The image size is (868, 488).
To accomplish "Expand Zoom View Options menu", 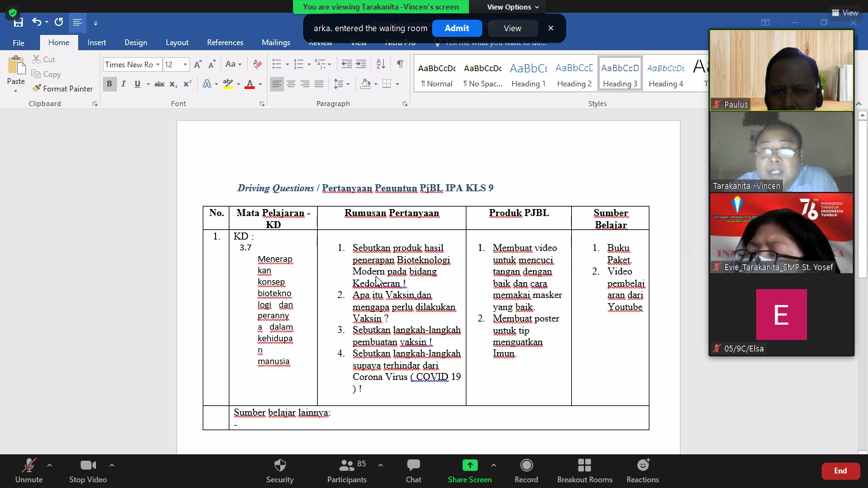I will (x=513, y=7).
